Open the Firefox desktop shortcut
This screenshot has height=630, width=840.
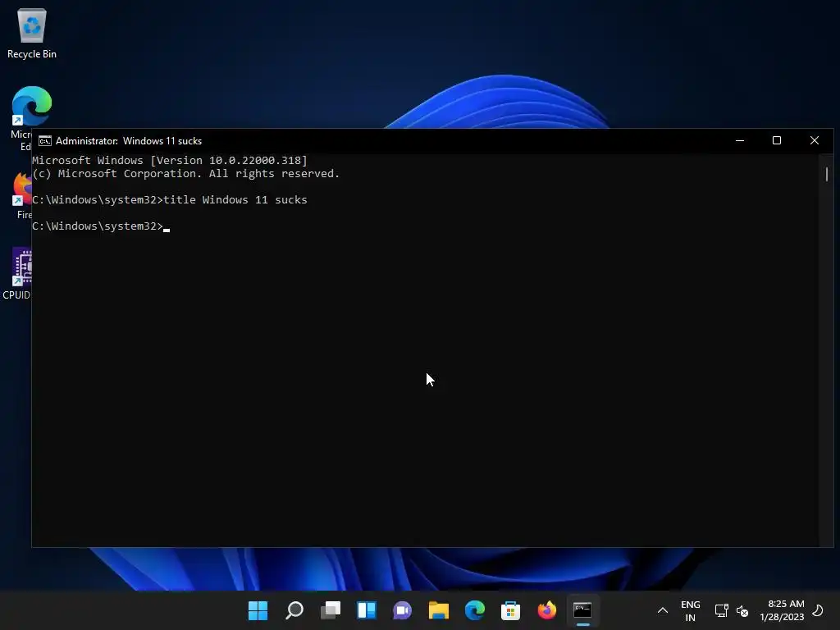(22, 189)
